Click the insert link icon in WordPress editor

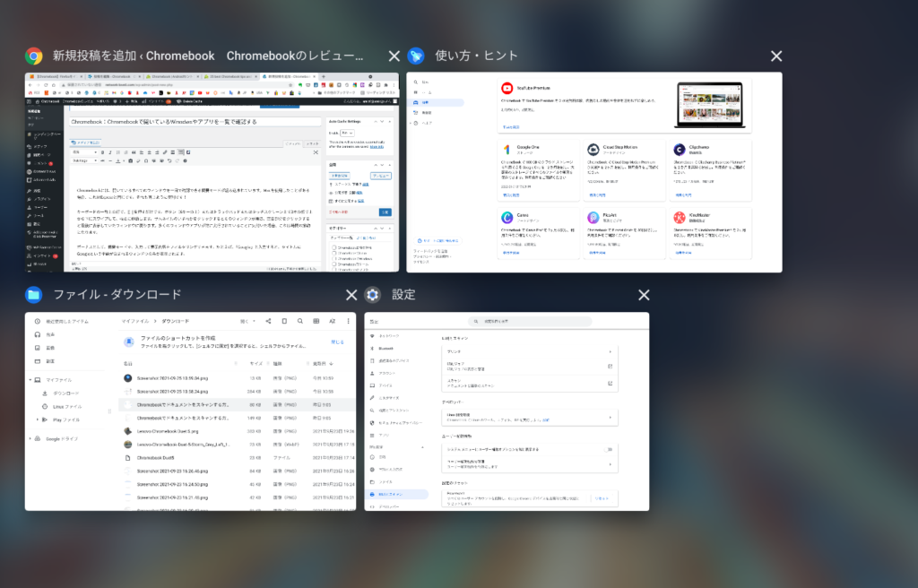165,152
